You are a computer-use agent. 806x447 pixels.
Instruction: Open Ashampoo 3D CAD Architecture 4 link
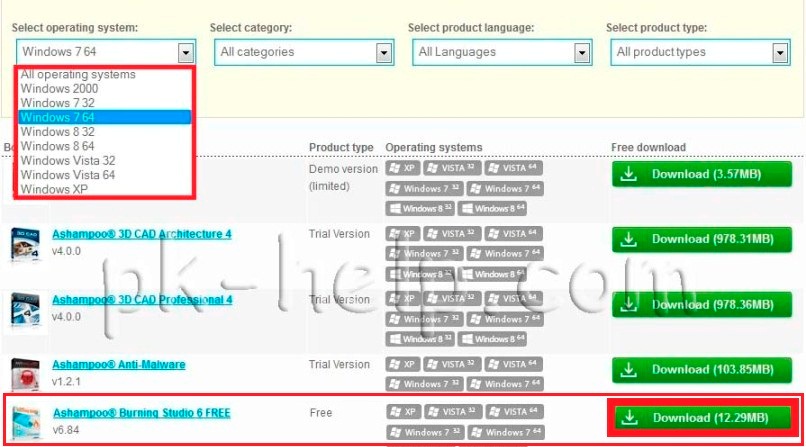pos(142,234)
